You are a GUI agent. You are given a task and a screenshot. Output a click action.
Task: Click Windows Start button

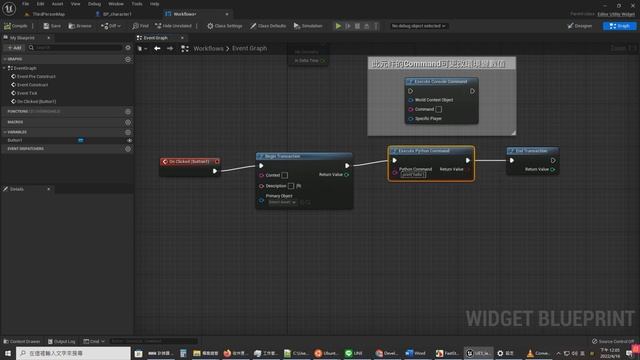[8, 353]
